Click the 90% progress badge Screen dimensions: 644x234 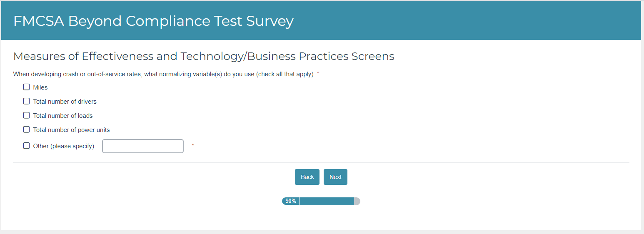coord(291,201)
